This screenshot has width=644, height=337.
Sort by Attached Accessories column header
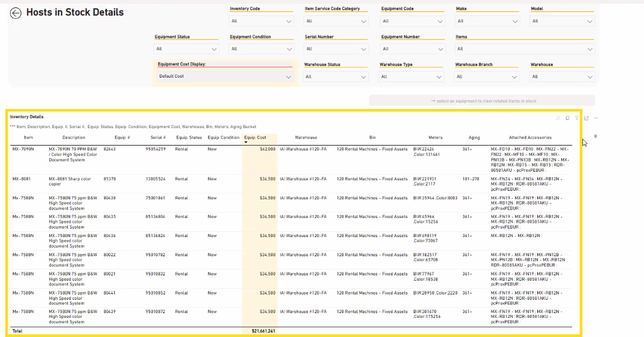coord(530,138)
